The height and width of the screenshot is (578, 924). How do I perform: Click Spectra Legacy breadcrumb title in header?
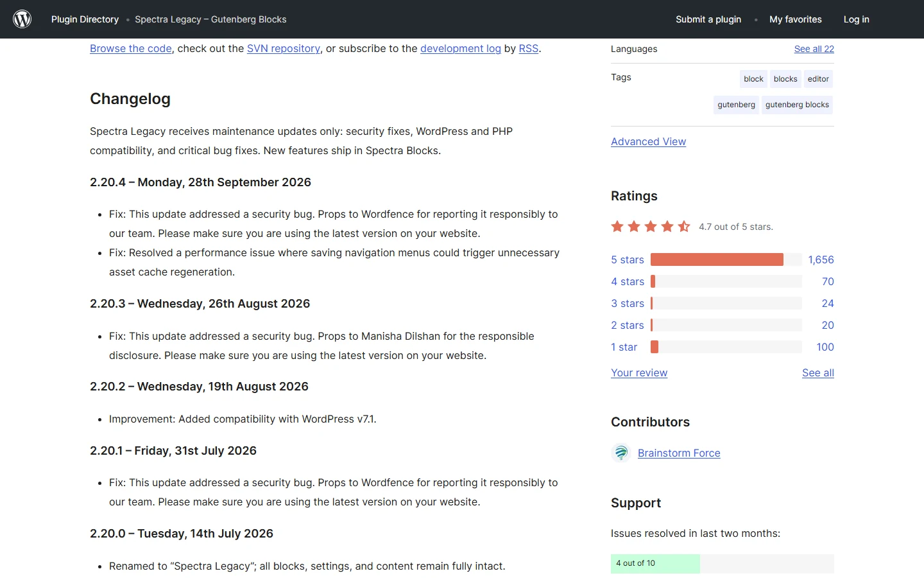210,19
